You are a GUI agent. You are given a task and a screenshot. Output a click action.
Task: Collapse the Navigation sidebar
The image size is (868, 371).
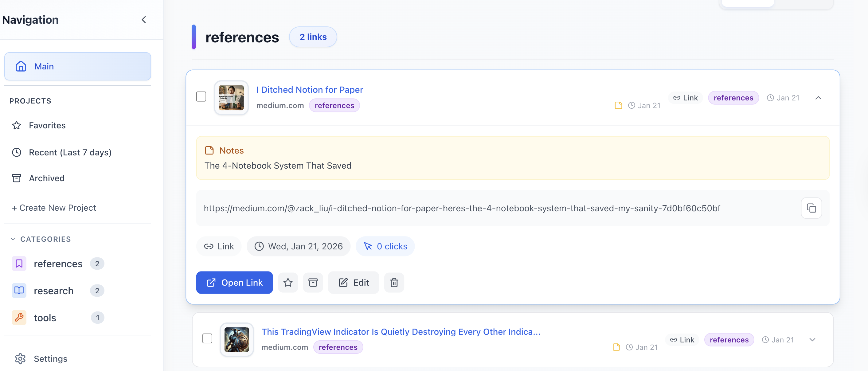(144, 20)
